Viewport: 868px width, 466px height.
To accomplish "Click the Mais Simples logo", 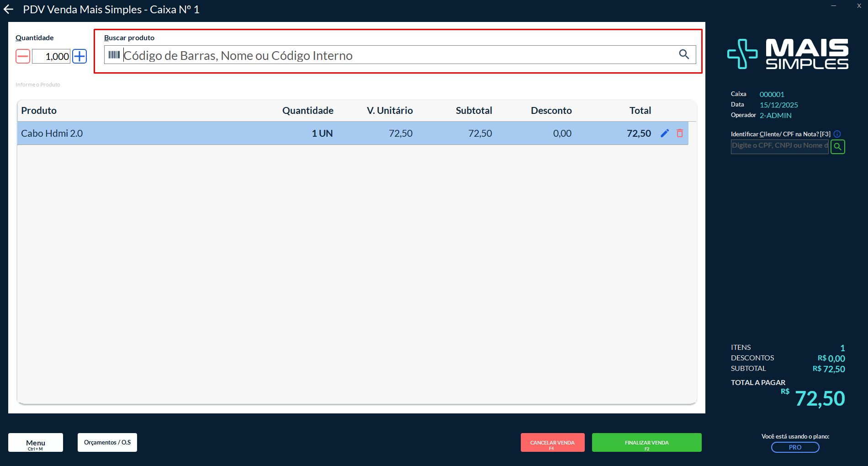I will coord(788,54).
